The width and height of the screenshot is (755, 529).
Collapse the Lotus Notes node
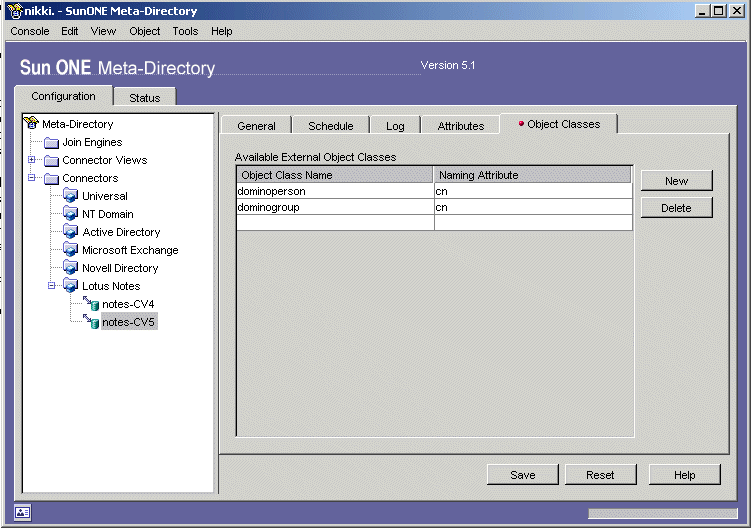52,285
